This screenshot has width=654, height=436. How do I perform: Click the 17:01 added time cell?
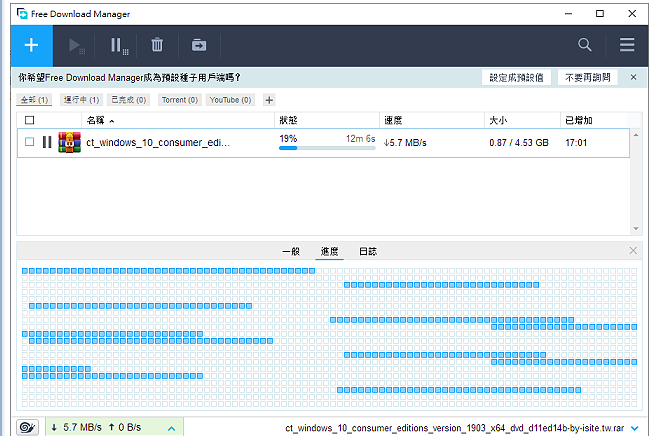coord(576,143)
